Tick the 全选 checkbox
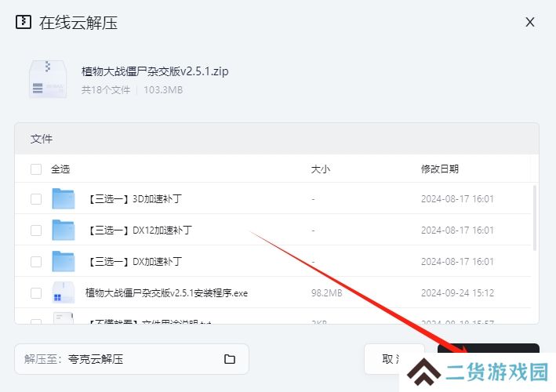The height and width of the screenshot is (392, 556). click(36, 169)
